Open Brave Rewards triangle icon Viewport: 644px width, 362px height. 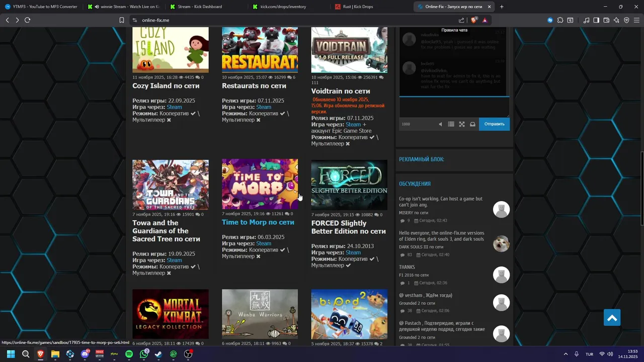pos(485,20)
